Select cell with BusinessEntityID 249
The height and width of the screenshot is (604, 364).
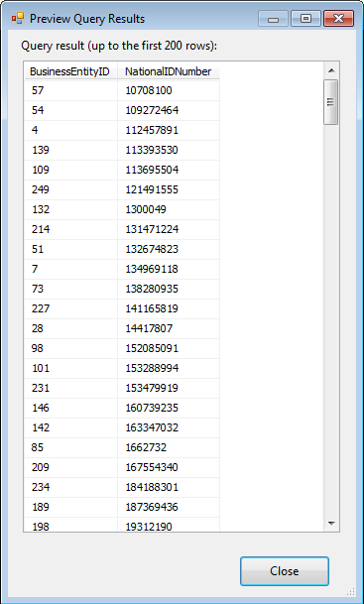tap(70, 189)
